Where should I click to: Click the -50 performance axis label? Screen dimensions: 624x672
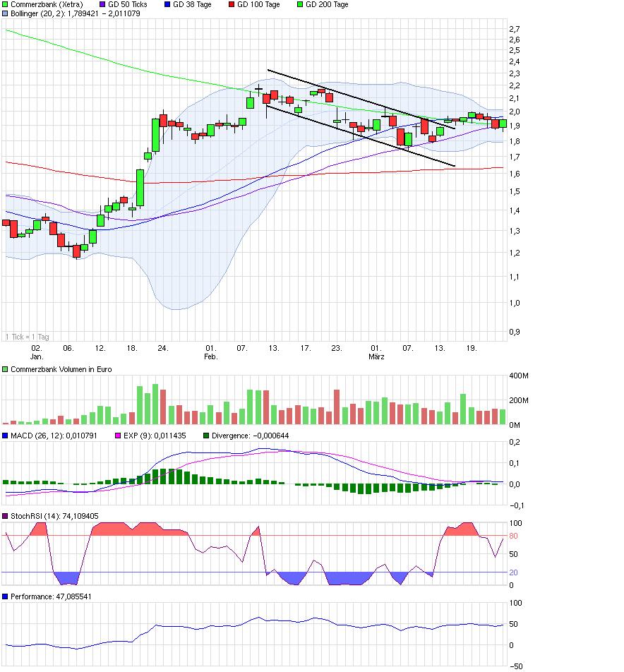point(515,666)
